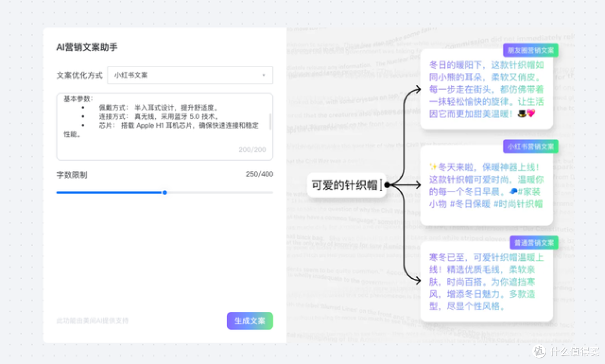Click the 寒冬已至 copy card text
605x364 pixels.
click(x=486, y=282)
